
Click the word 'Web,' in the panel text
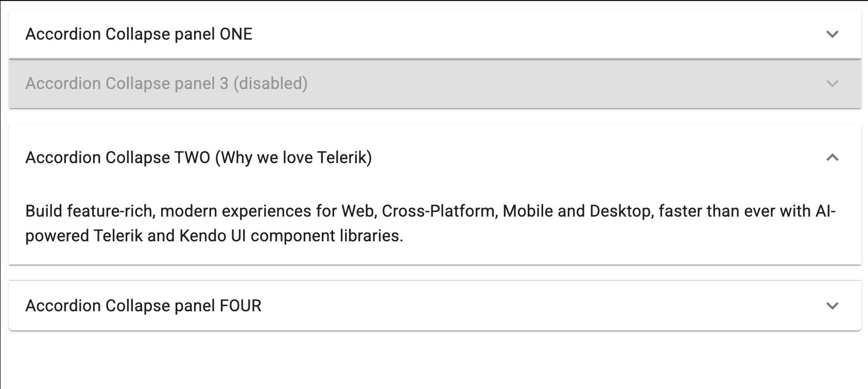point(359,211)
